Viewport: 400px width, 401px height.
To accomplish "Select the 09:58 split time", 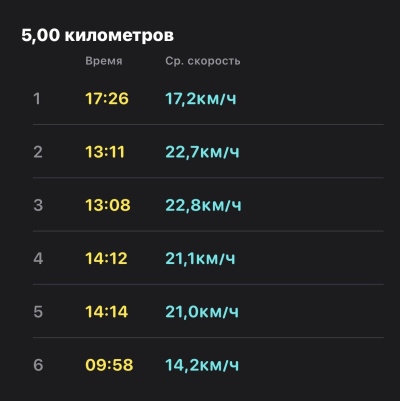I will 109,365.
